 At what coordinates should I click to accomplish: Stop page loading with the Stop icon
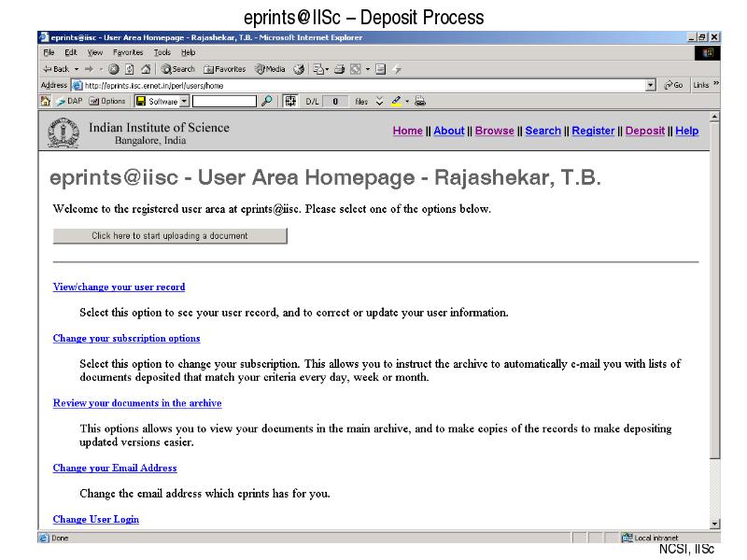(113, 69)
